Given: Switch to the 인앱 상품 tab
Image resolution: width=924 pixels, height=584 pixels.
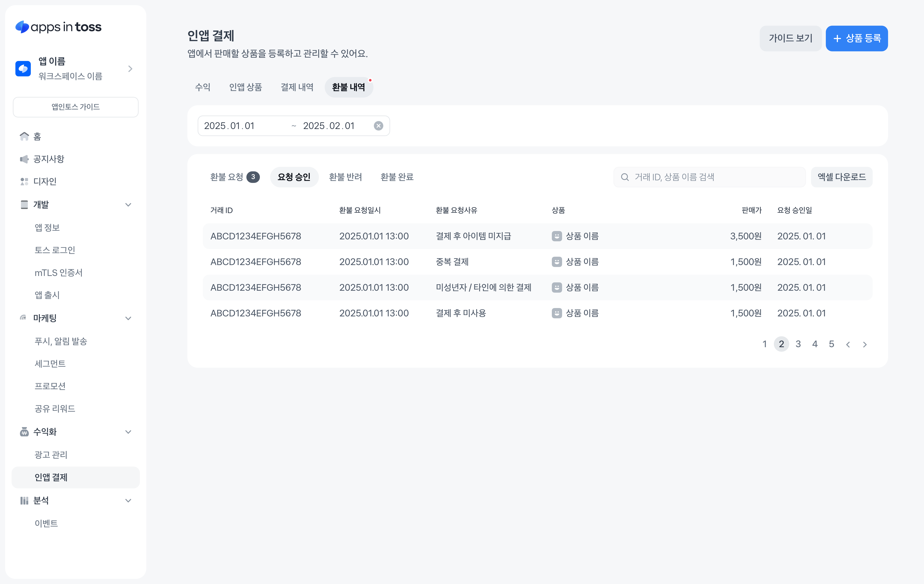Looking at the screenshot, I should coord(246,87).
